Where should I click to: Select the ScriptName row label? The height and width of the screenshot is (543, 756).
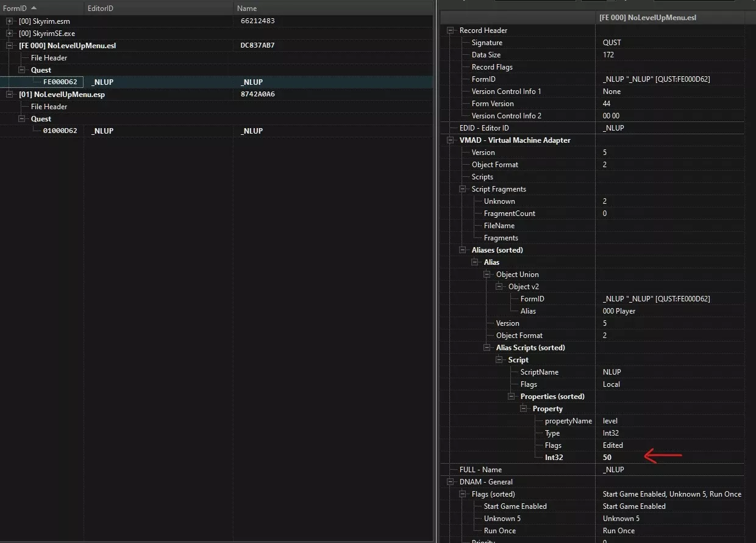point(540,372)
